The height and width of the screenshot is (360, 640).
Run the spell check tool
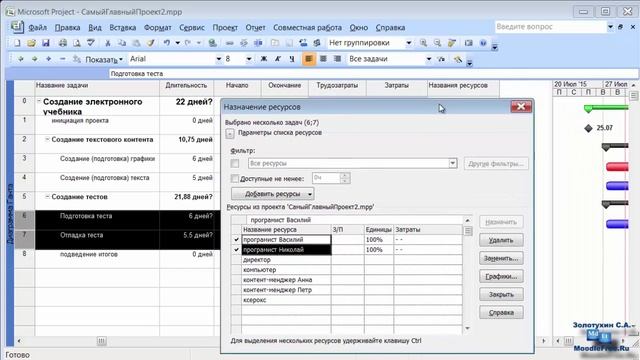tap(91, 43)
